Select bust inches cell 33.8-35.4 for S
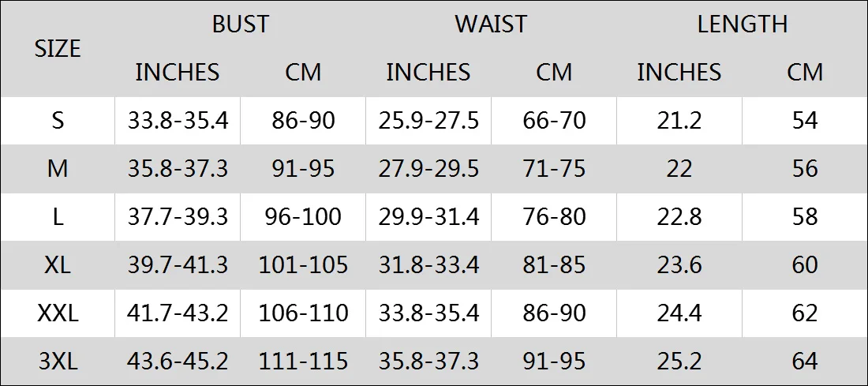The width and height of the screenshot is (868, 386). (178, 121)
